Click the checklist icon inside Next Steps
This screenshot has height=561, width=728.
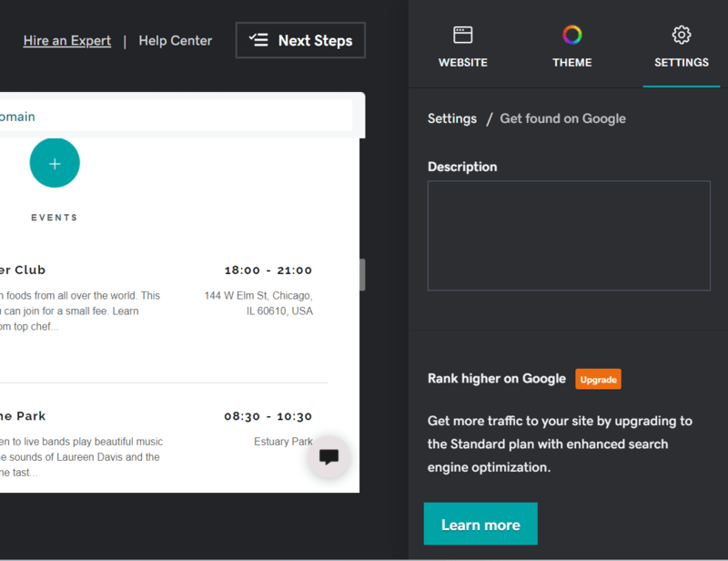pyautogui.click(x=259, y=40)
